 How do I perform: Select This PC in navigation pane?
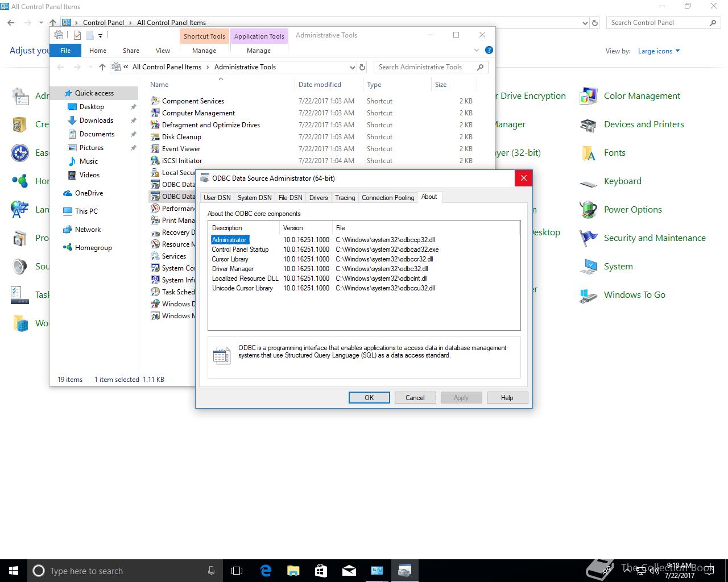click(86, 211)
